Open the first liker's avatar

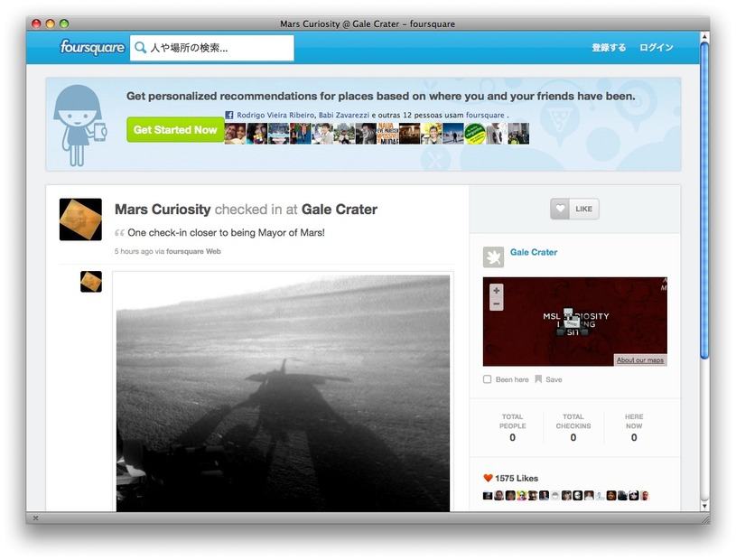488,495
